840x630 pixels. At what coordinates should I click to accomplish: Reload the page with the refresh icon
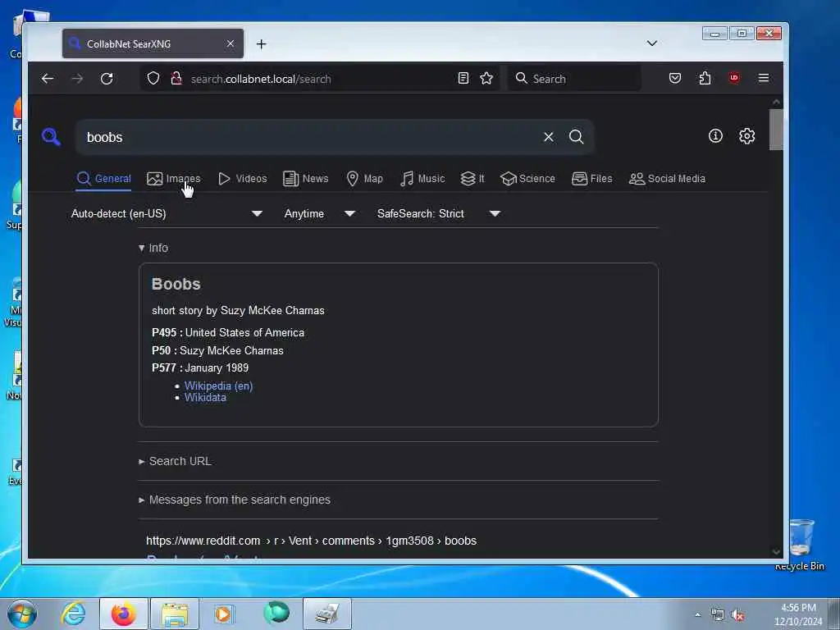point(107,79)
